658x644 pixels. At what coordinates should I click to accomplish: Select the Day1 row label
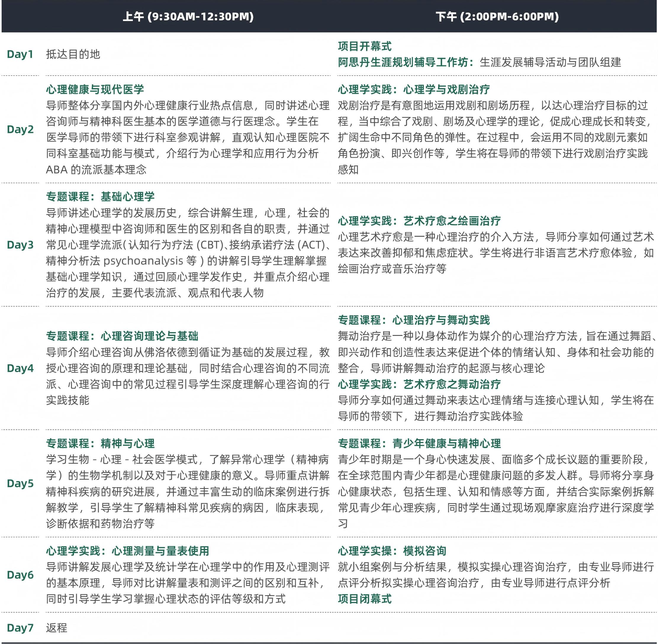tap(20, 54)
